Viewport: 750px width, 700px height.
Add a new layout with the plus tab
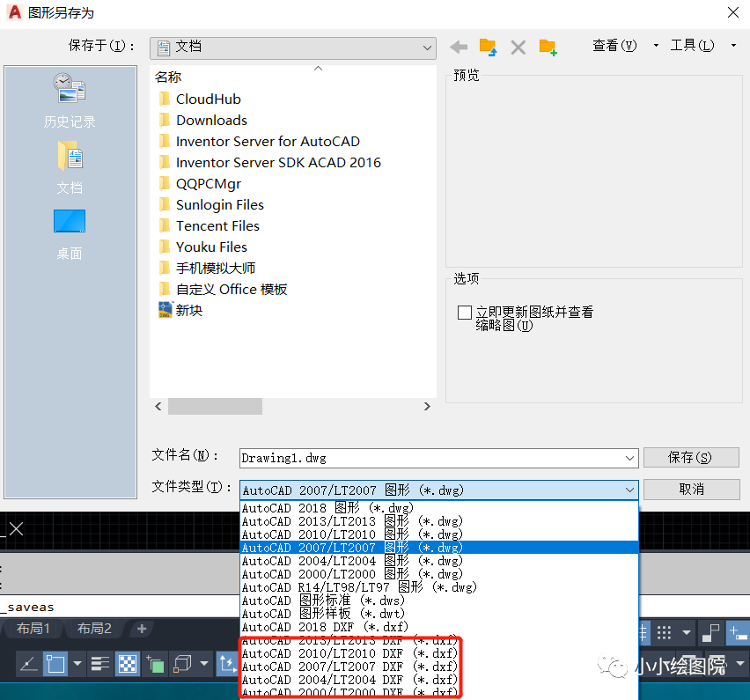click(142, 628)
